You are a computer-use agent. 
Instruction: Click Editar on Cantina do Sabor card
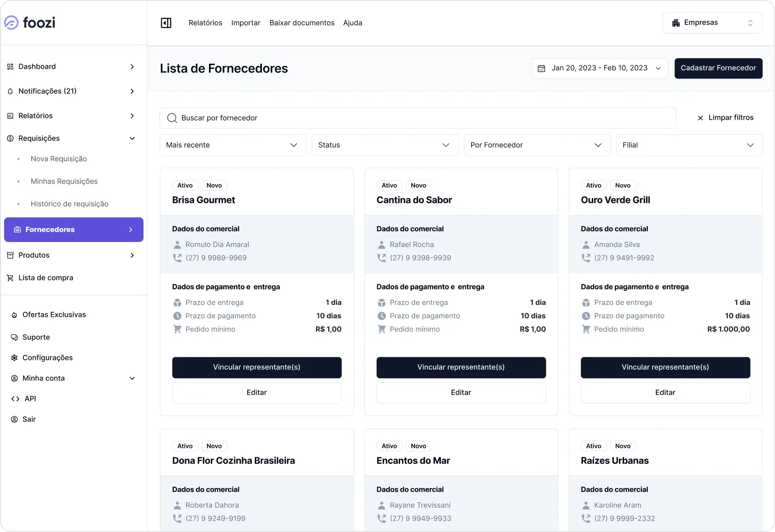tap(461, 393)
